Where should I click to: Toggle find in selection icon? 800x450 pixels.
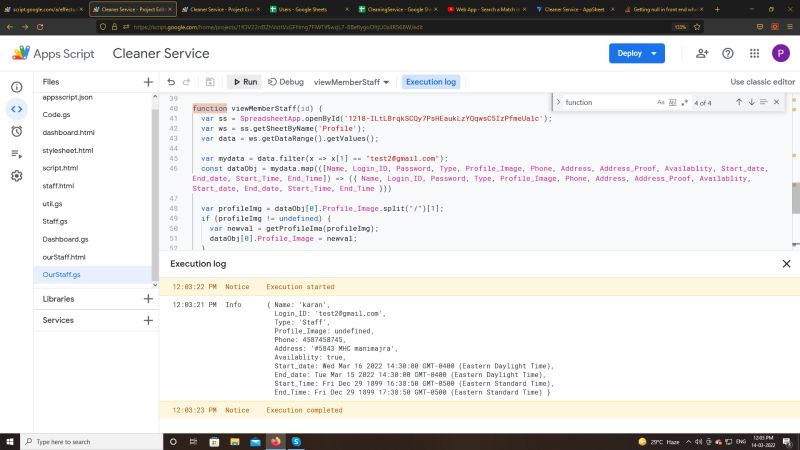(764, 103)
